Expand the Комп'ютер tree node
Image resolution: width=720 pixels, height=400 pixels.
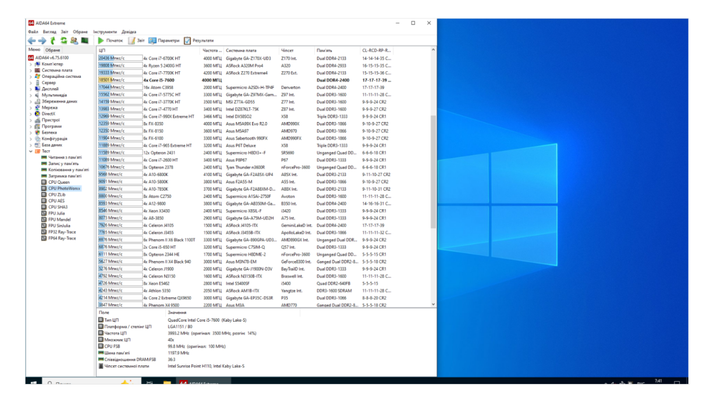click(31, 64)
